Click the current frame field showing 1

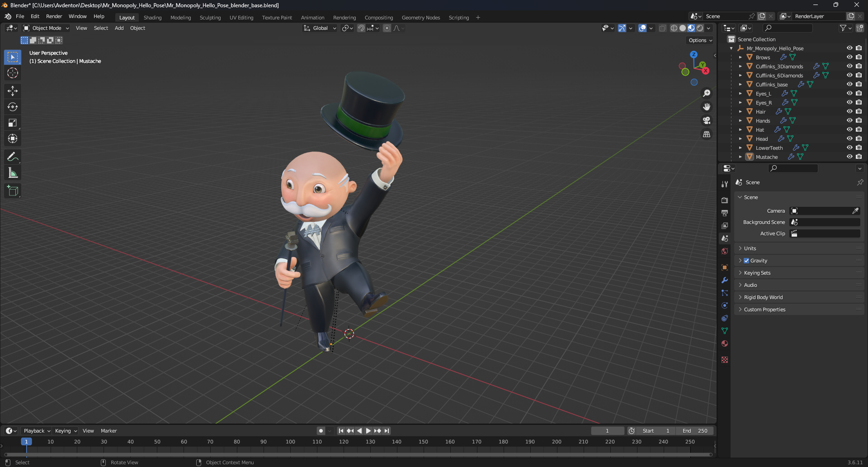[x=607, y=431]
